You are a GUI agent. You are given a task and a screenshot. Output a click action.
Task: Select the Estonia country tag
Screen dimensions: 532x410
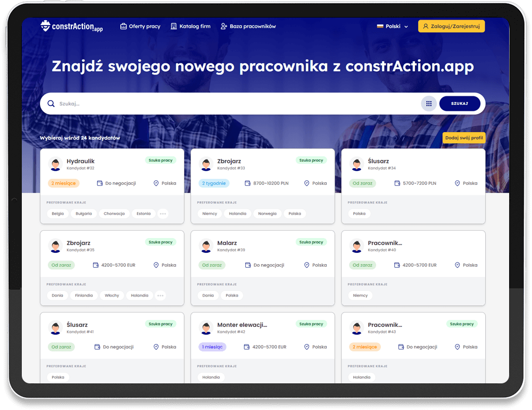(x=144, y=214)
